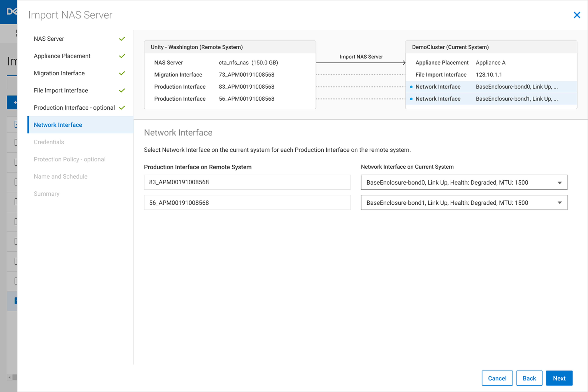
Task: Click blue bullet beside BaseEnclosure-bond0 Network Interface
Action: (411, 87)
